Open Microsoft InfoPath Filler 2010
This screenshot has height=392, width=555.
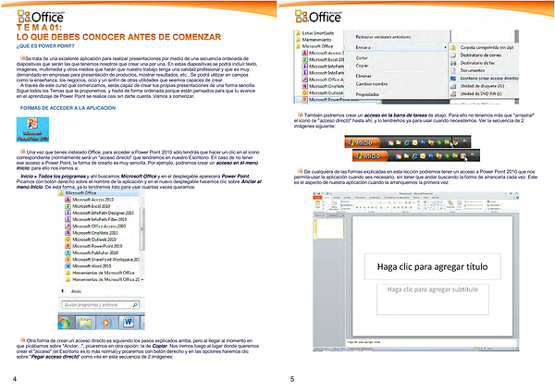[96, 220]
